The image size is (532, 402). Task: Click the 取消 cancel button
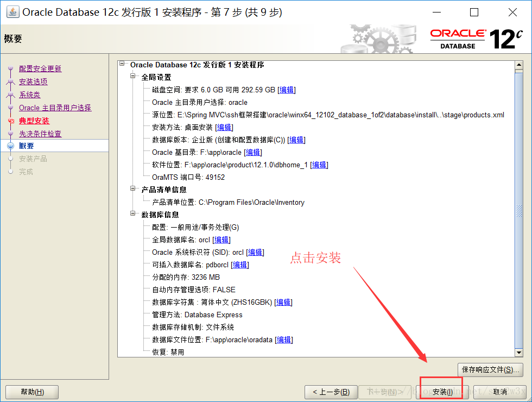tap(500, 392)
